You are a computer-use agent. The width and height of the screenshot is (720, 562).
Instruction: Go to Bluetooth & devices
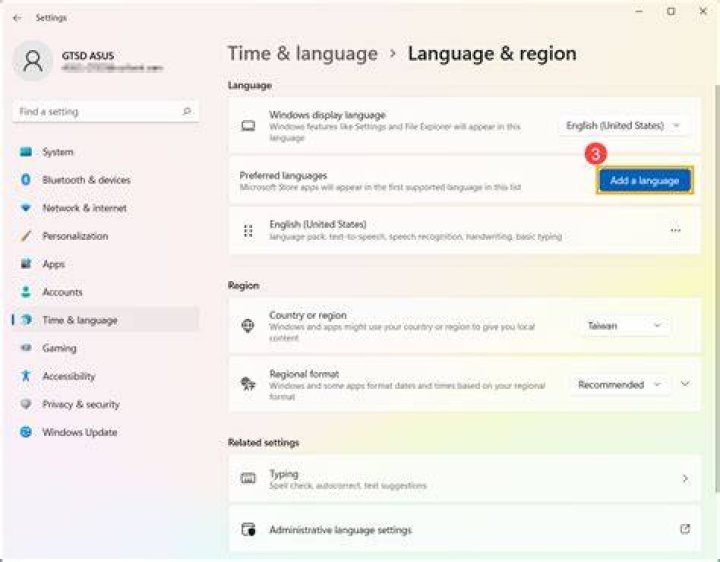coord(106,180)
